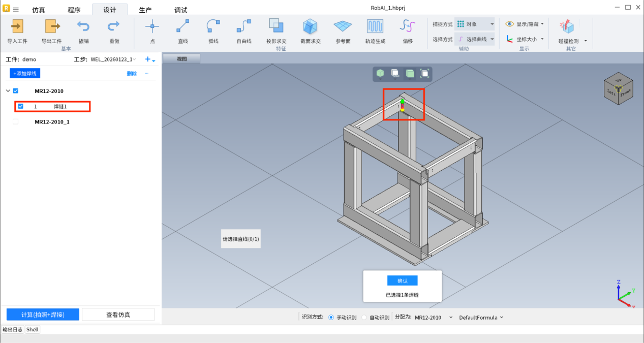Open the 投影求交 projection intersection tool
Image resolution: width=644 pixels, height=343 pixels.
(x=276, y=27)
